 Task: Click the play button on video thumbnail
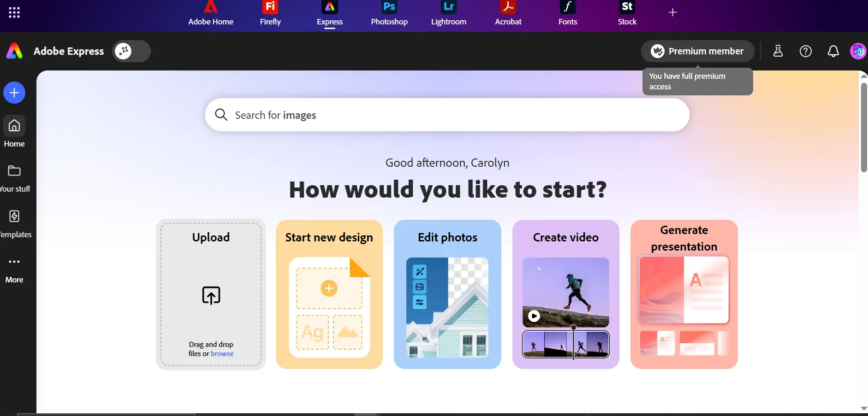tap(534, 316)
